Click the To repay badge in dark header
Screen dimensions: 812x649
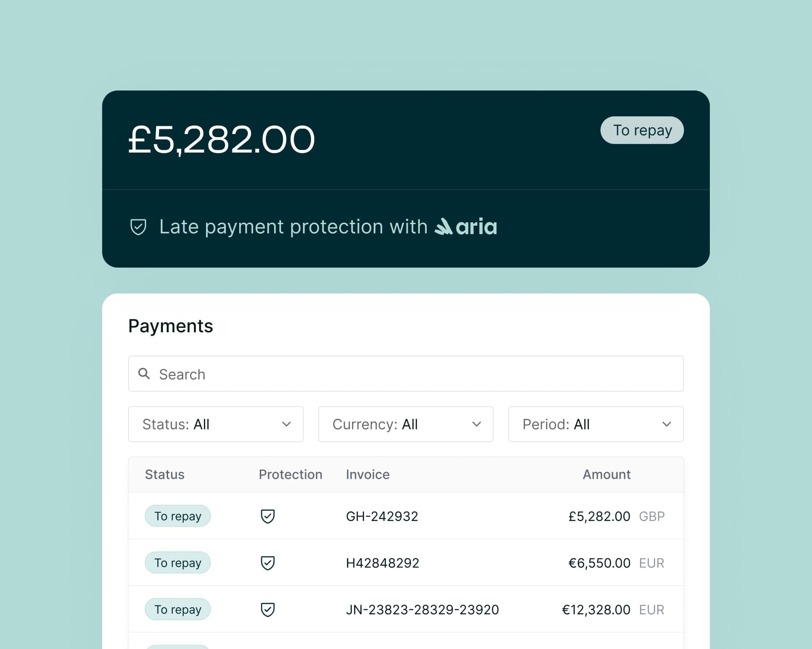(642, 130)
